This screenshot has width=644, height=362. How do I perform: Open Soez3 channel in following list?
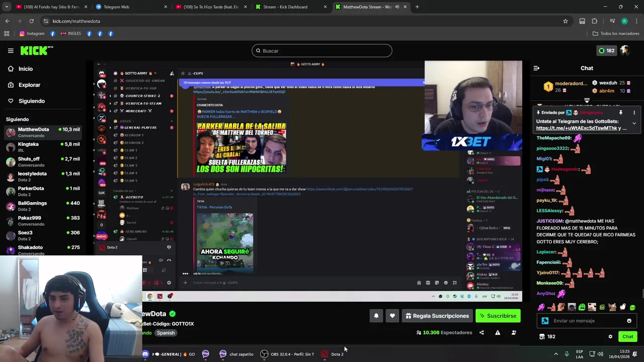coord(43,235)
